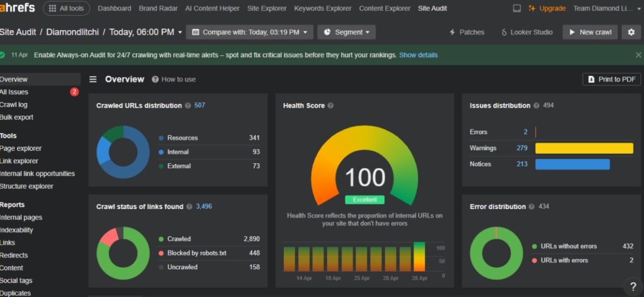Viewport: 644px width, 297px height.
Task: Open Links report
Action: 8,242
